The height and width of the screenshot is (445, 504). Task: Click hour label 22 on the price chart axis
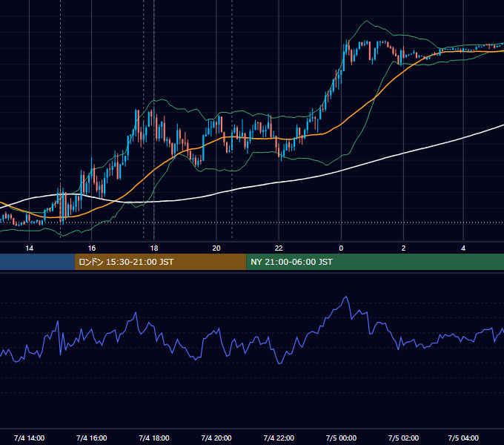tap(279, 248)
